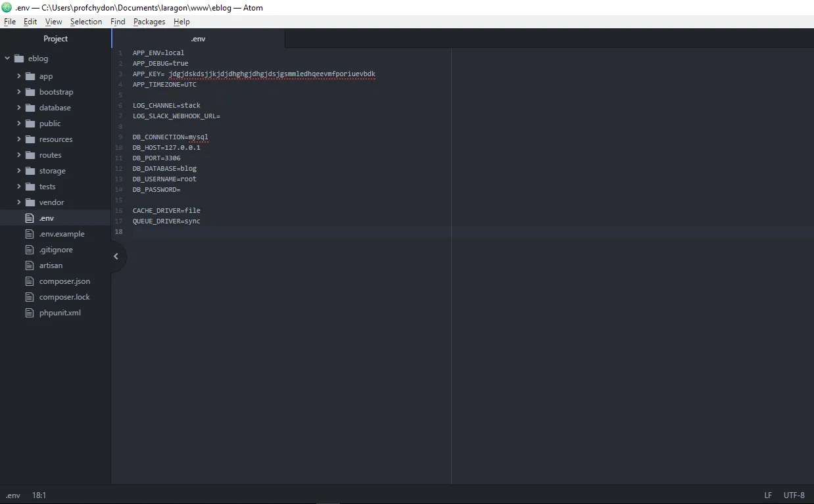Click line number 18 in gutter
Image resolution: width=814 pixels, height=504 pixels.
[119, 231]
